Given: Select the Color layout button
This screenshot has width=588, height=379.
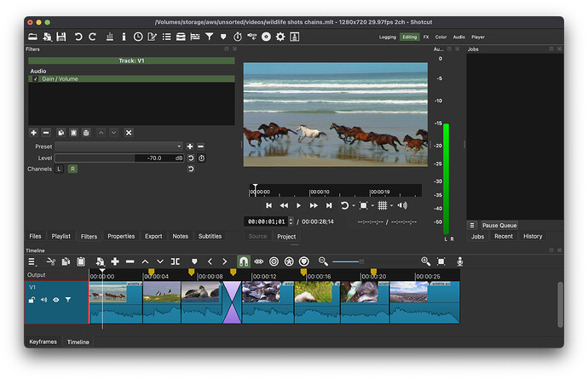Looking at the screenshot, I should (x=441, y=37).
